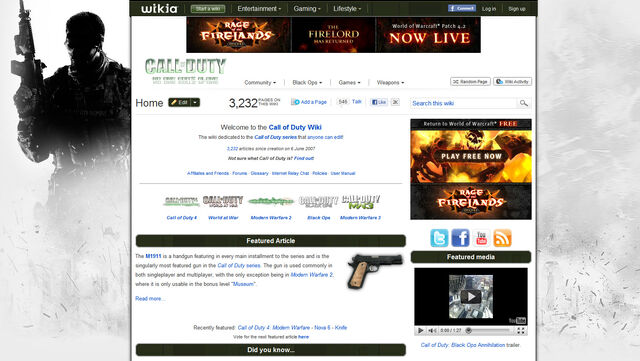Click the Facebook Connect button
This screenshot has width=640, height=361.
tap(462, 8)
